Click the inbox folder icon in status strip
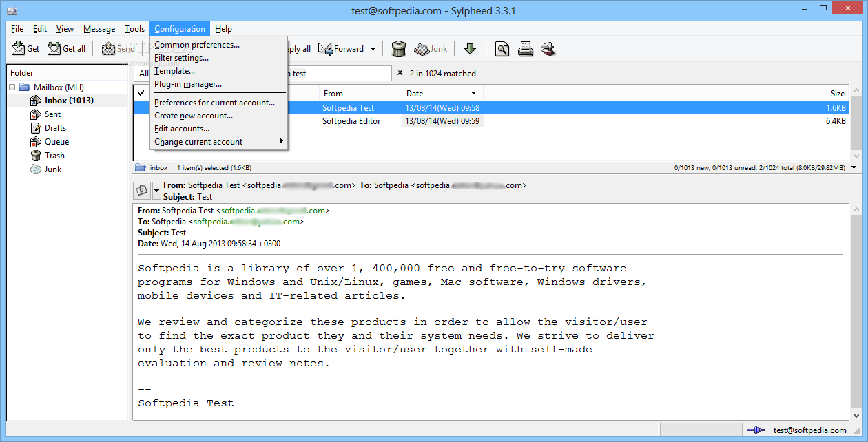868x442 pixels. pyautogui.click(x=141, y=167)
